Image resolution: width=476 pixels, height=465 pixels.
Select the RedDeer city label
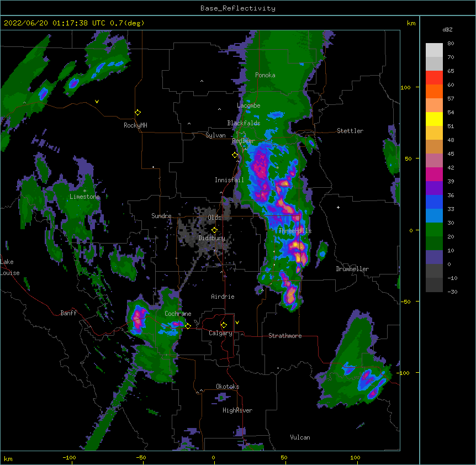(x=244, y=141)
